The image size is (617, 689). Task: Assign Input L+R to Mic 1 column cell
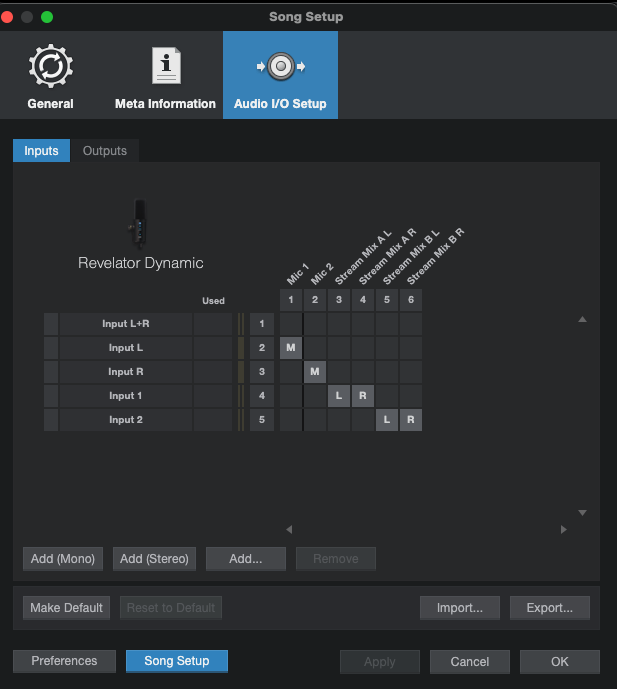(291, 324)
